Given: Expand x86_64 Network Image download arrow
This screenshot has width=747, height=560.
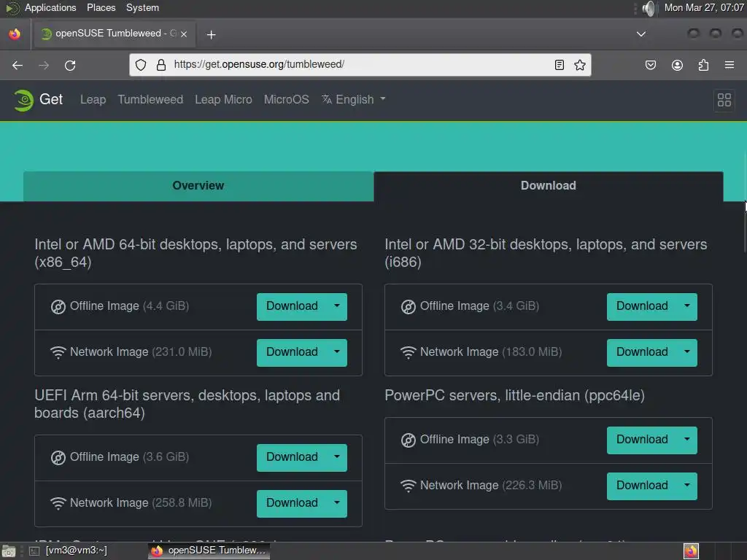Looking at the screenshot, I should point(337,352).
